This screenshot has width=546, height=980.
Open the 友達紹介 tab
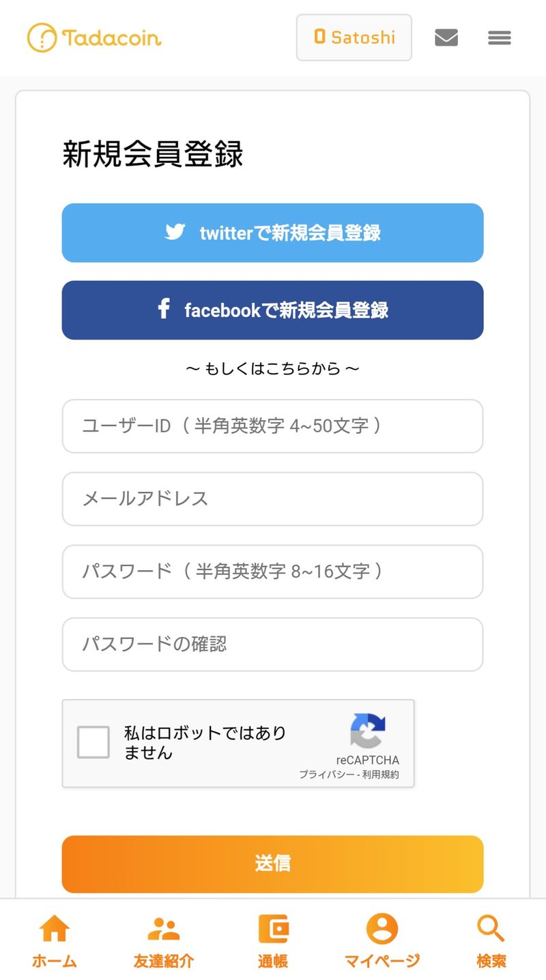tap(164, 941)
